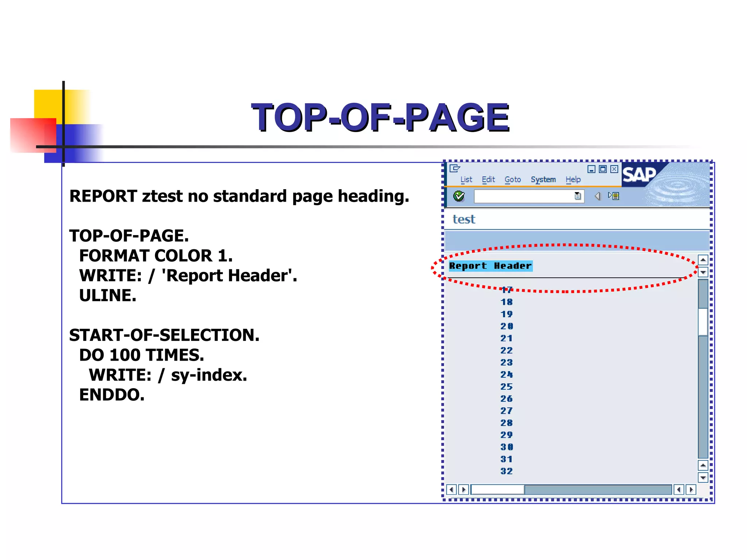Click the white vertical scrollbar thumb
This screenshot has height=560, width=747.
tap(703, 322)
